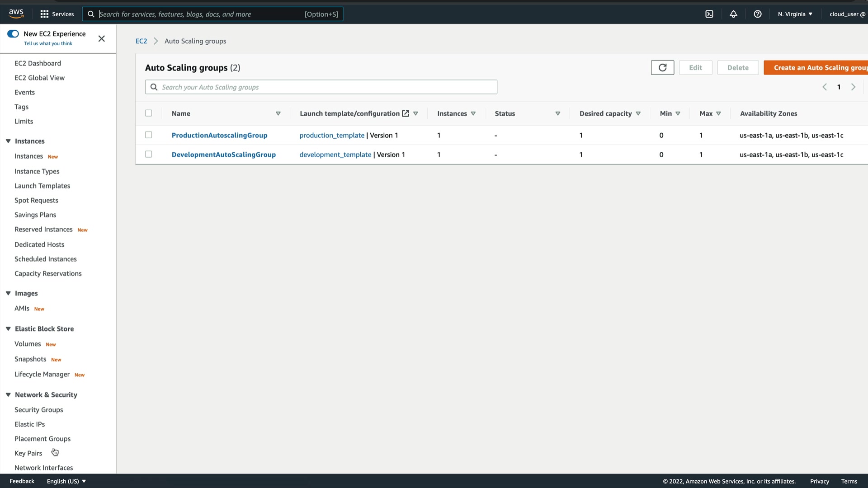Select the DevelopmentAutoScalingGroup row checkbox
This screenshot has height=488, width=868.
[x=148, y=155]
